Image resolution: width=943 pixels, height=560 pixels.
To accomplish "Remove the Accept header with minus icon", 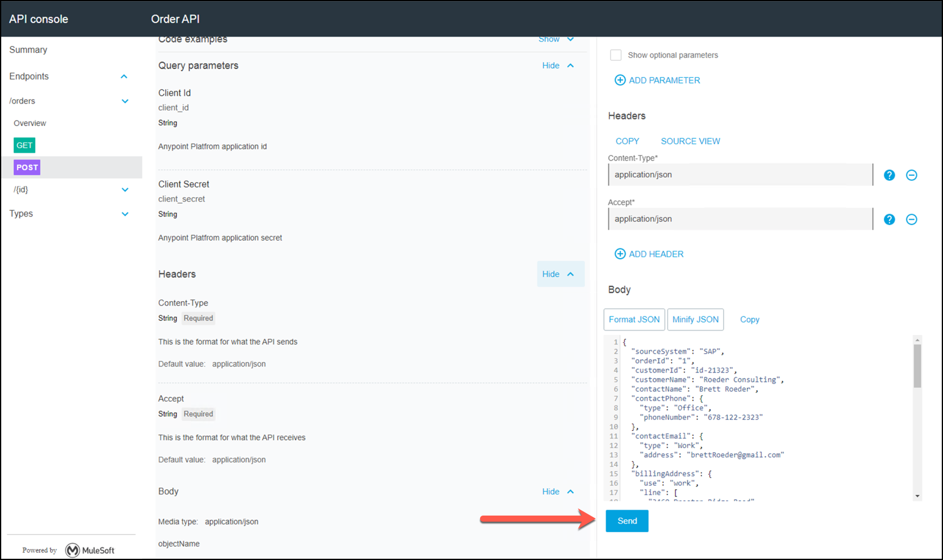I will pos(911,220).
